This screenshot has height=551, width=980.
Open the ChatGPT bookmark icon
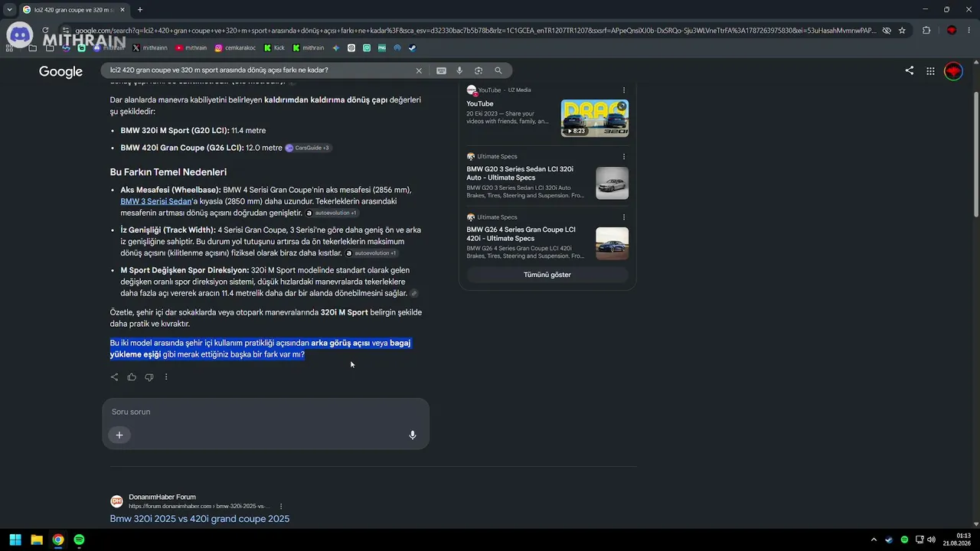pyautogui.click(x=351, y=47)
